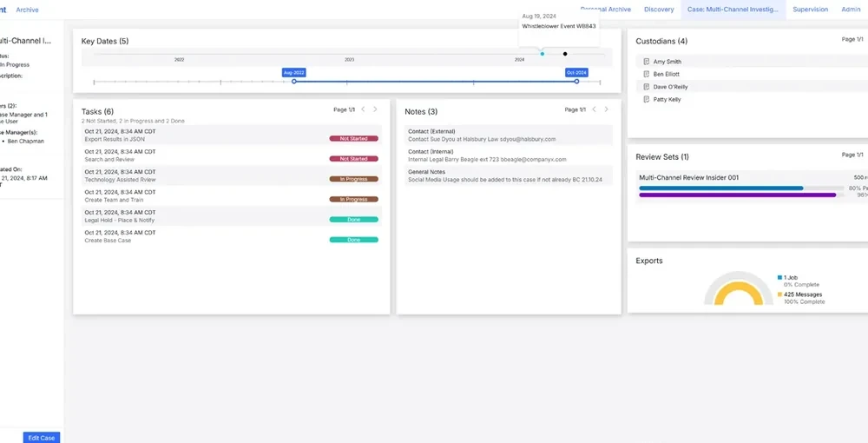The image size is (868, 443).
Task: Click the teal Whistleblower Event timeline dot
Action: tap(542, 54)
